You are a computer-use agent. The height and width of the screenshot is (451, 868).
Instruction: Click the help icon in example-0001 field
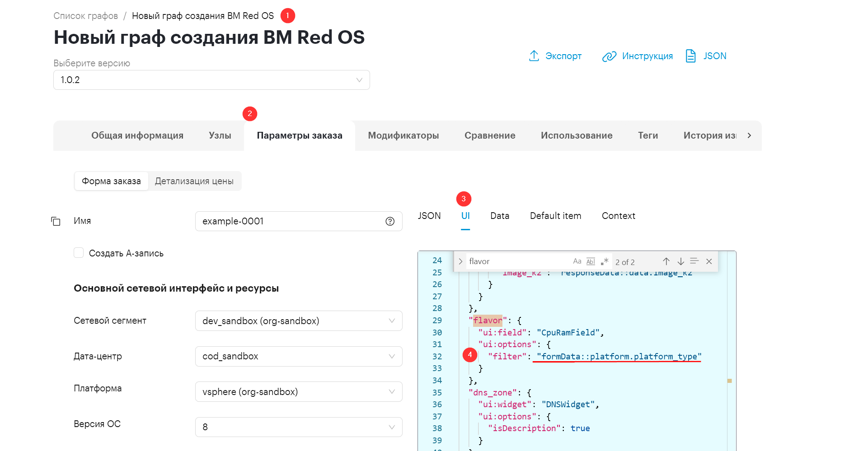pyautogui.click(x=390, y=221)
